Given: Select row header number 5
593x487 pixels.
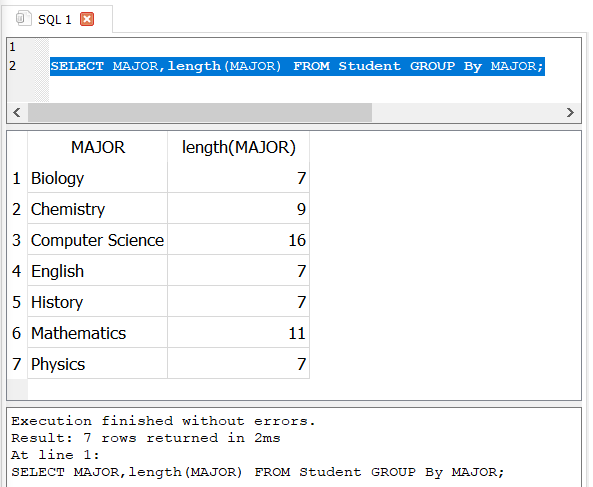Looking at the screenshot, I should (17, 302).
